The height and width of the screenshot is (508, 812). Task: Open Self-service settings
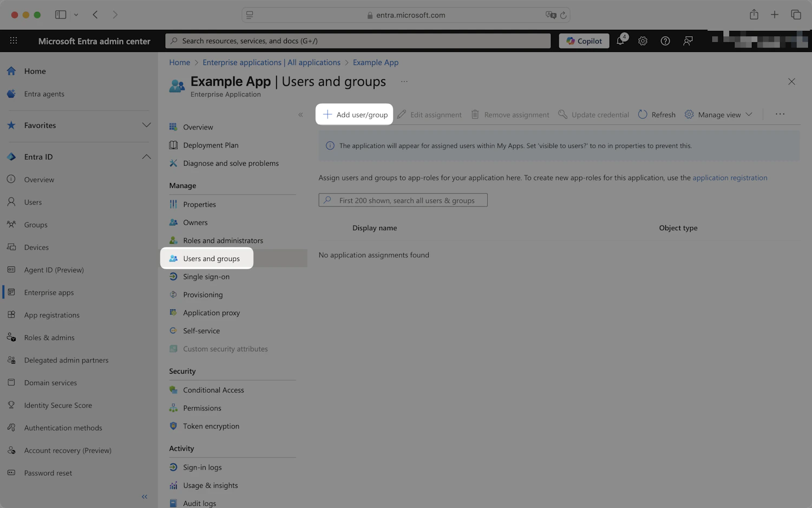pos(201,331)
